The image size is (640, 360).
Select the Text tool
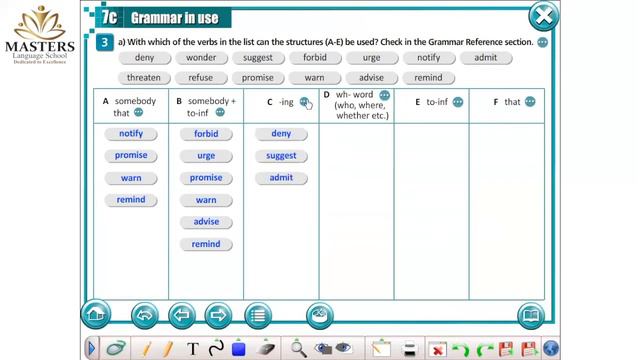coord(193,349)
